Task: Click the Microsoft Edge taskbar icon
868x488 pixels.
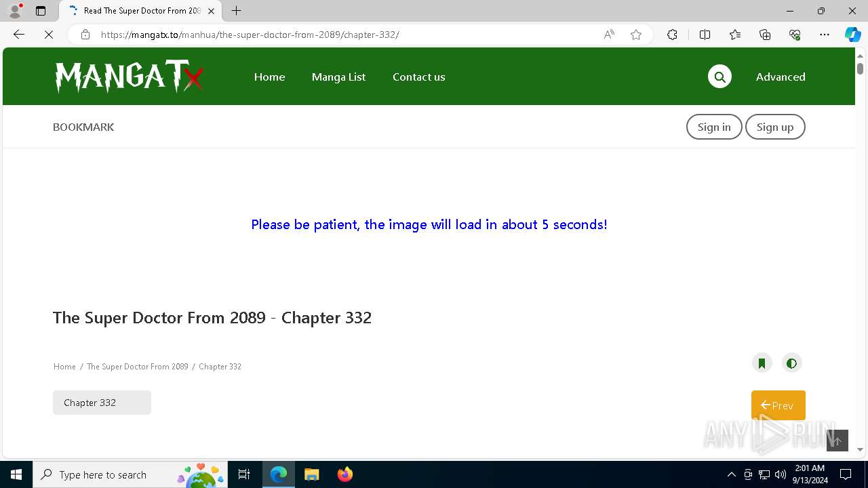Action: (279, 474)
